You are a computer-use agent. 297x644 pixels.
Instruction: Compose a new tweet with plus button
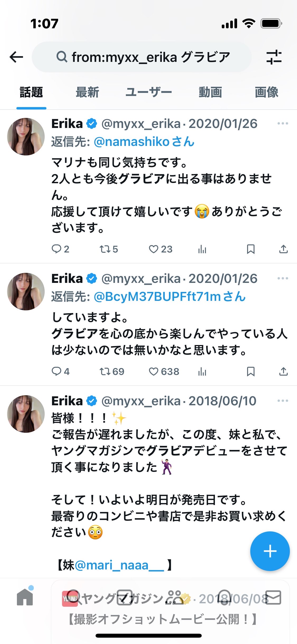270,551
